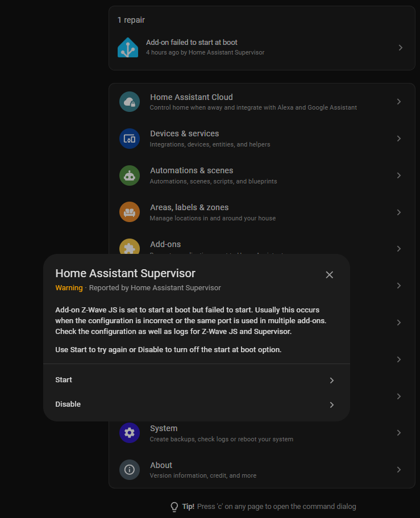The width and height of the screenshot is (420, 518).
Task: Expand the Start option chevron
Action: pyautogui.click(x=331, y=380)
